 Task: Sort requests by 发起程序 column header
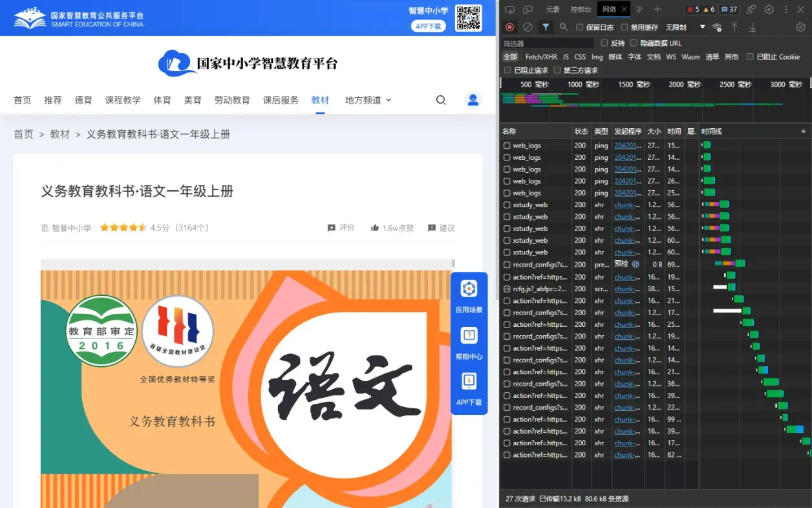click(x=628, y=131)
